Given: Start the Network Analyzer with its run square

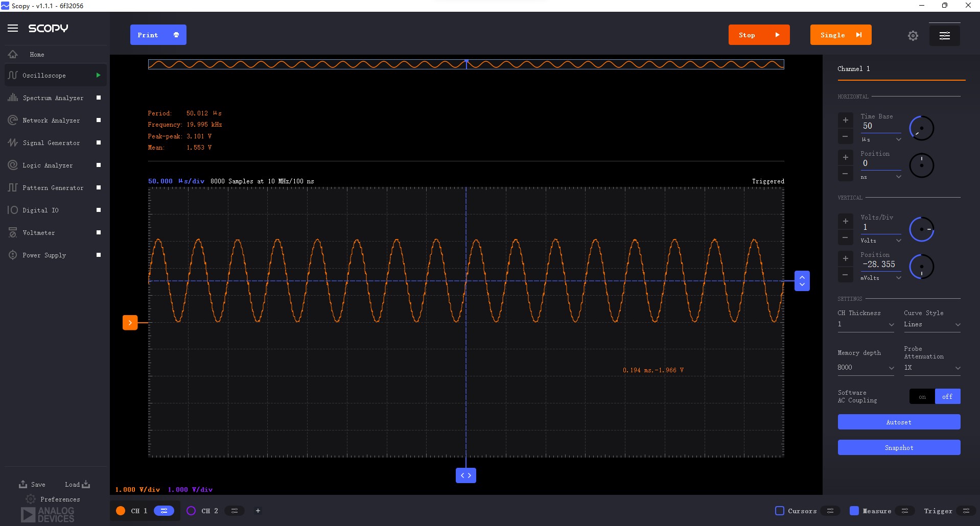Looking at the screenshot, I should 99,120.
